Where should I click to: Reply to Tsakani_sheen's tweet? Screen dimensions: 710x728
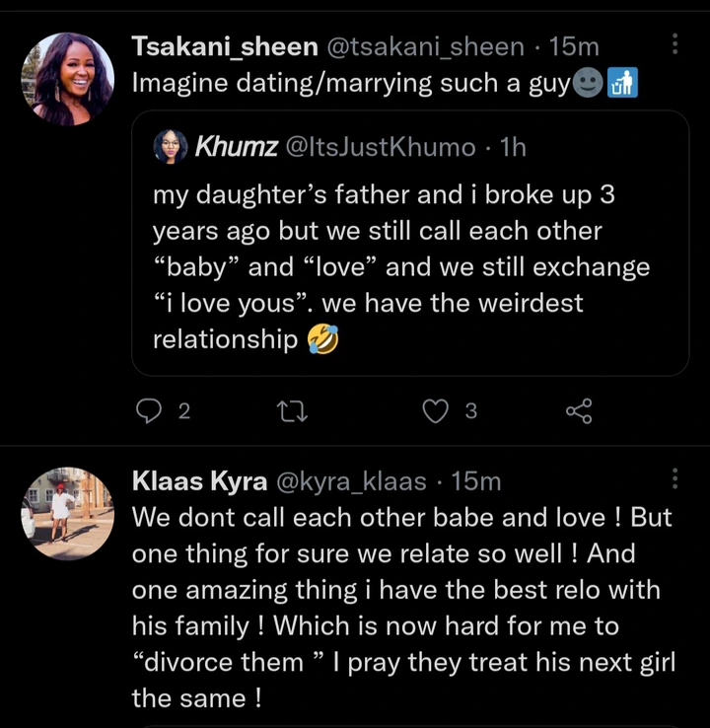pyautogui.click(x=148, y=411)
